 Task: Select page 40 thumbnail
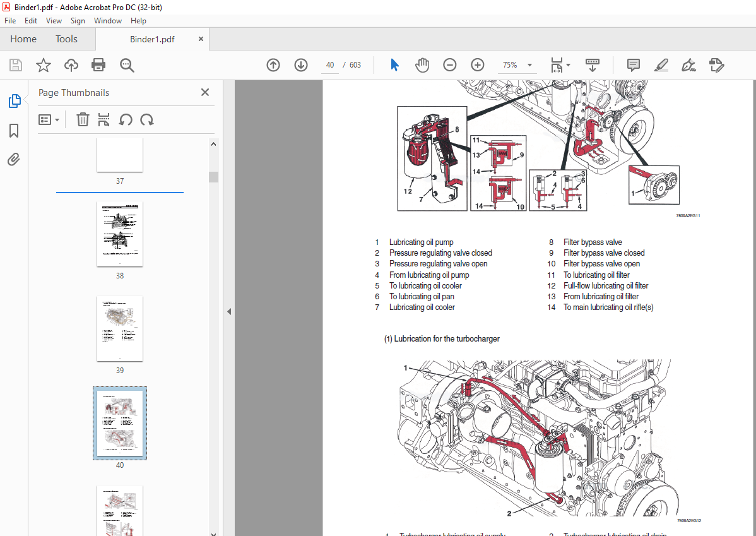pyautogui.click(x=119, y=424)
